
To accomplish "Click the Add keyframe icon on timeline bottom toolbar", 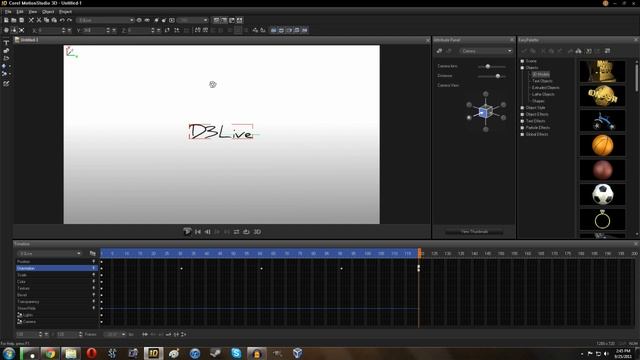I will pos(144,334).
